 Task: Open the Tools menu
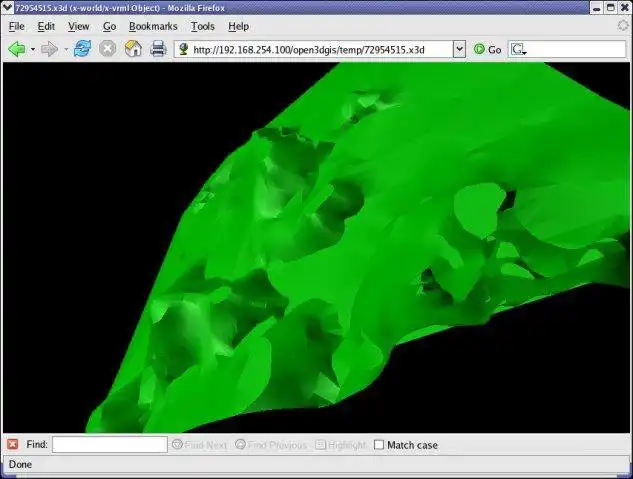pos(202,26)
